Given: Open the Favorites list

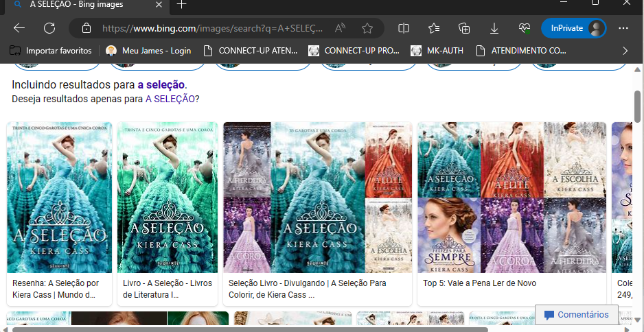Looking at the screenshot, I should [434, 28].
